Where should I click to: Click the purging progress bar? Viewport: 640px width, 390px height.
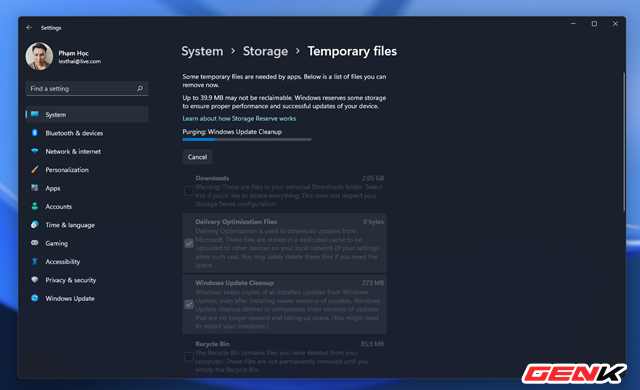(x=247, y=140)
